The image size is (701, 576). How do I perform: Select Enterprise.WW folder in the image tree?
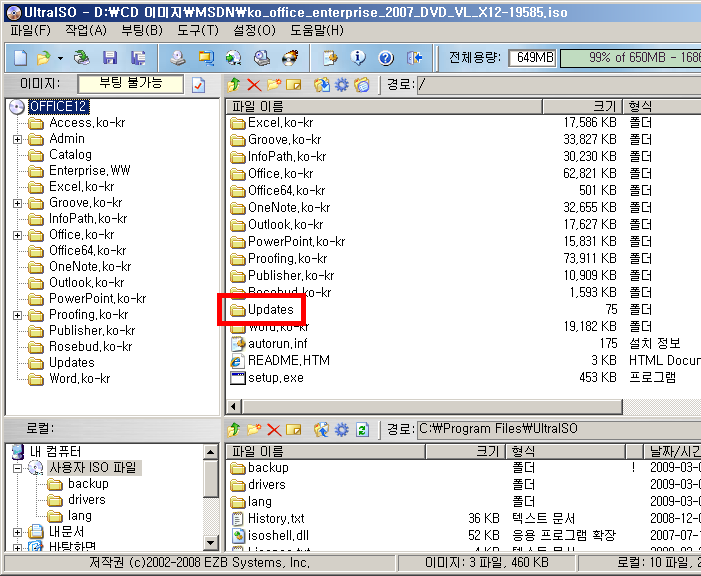pyautogui.click(x=89, y=170)
